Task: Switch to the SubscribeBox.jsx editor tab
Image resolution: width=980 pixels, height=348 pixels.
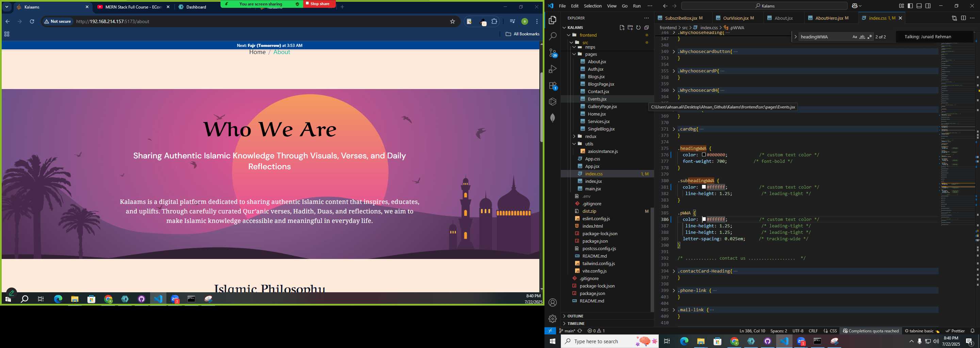Action: [683, 18]
